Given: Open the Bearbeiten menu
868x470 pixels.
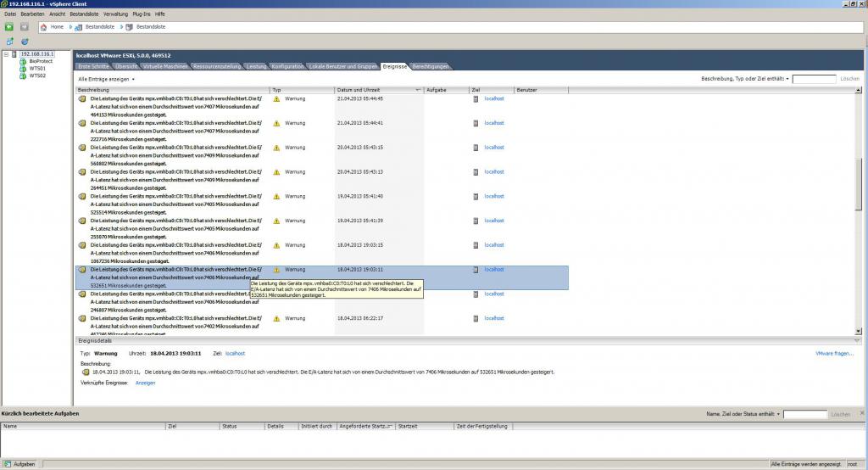Looking at the screenshot, I should [32, 14].
